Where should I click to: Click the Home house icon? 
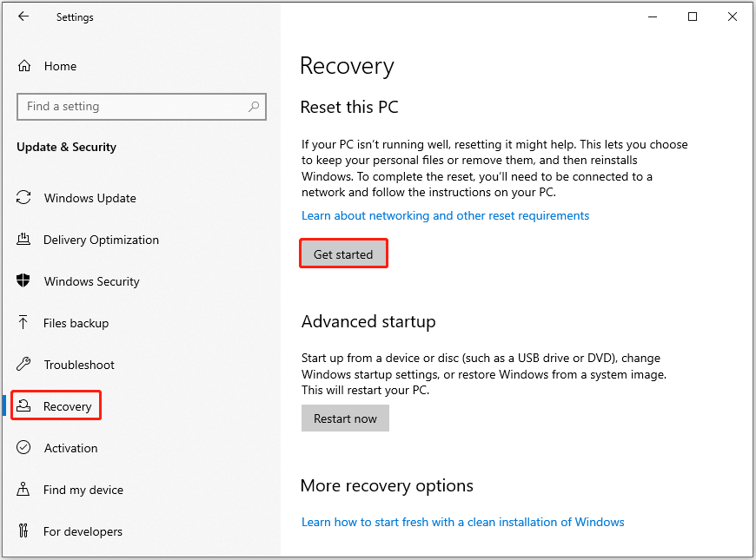24,66
